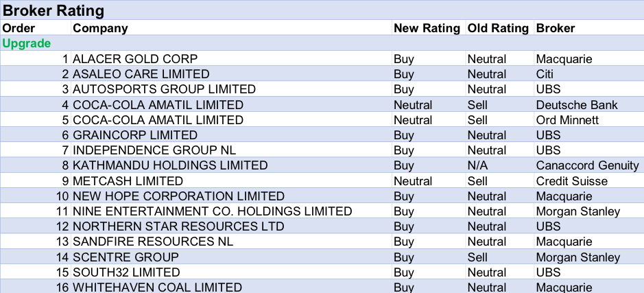
Task: Click the Buy cell for Northern Star
Action: 404,226
